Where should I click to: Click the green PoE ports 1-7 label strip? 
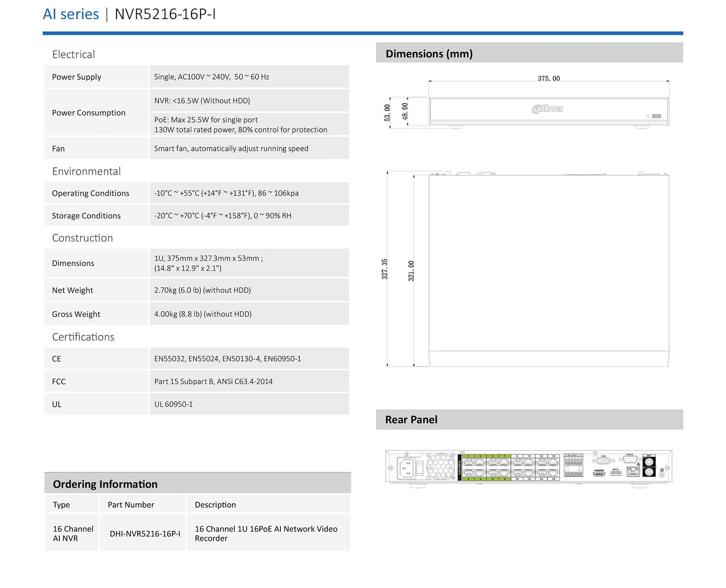pos(486,456)
